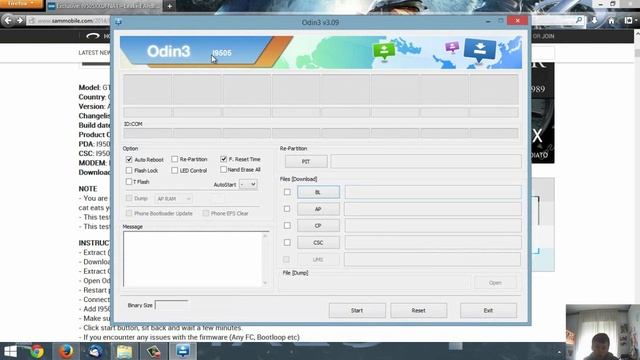This screenshot has height=360, width=640.
Task: Click the Binary Size field
Action: (x=171, y=305)
